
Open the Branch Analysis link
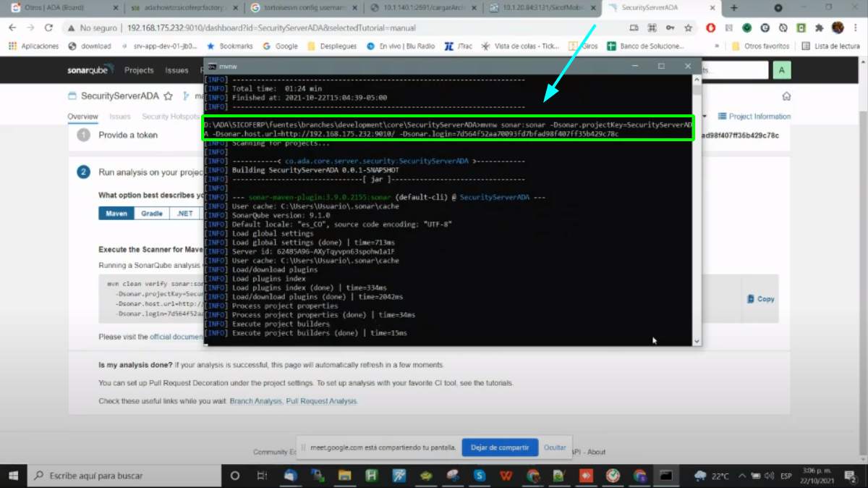255,401
